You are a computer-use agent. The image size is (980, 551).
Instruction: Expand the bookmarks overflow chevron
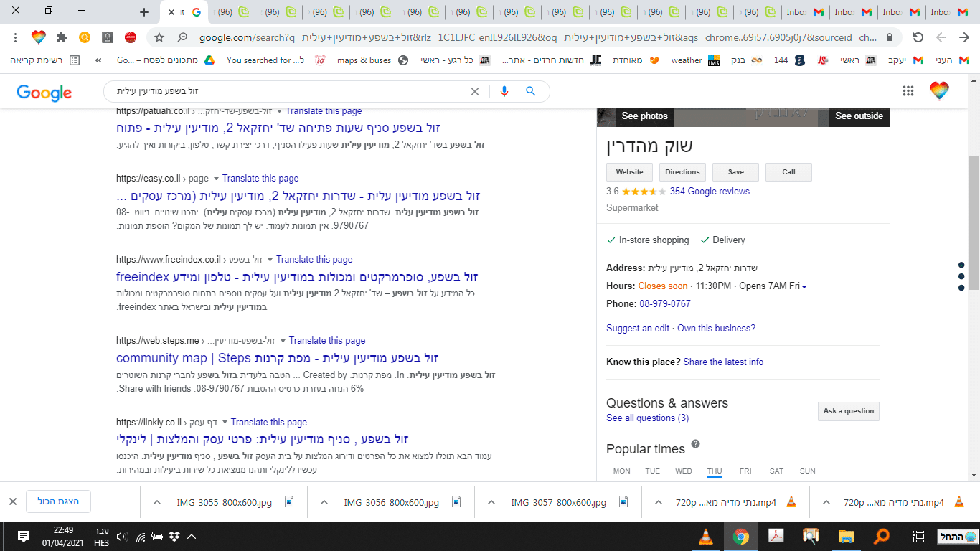tap(98, 60)
